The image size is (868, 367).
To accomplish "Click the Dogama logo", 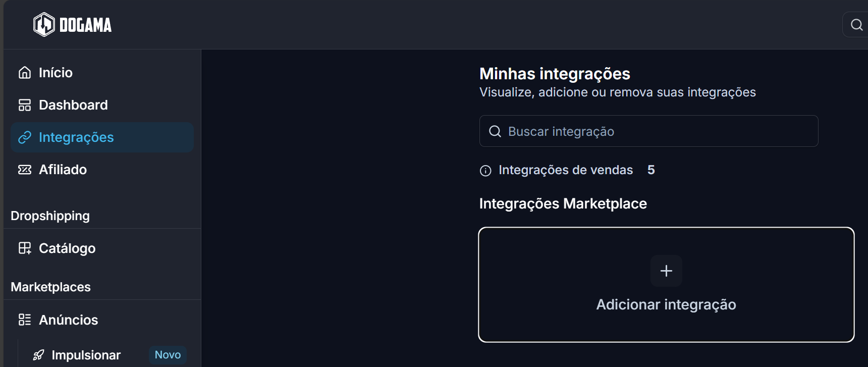I will (x=72, y=25).
